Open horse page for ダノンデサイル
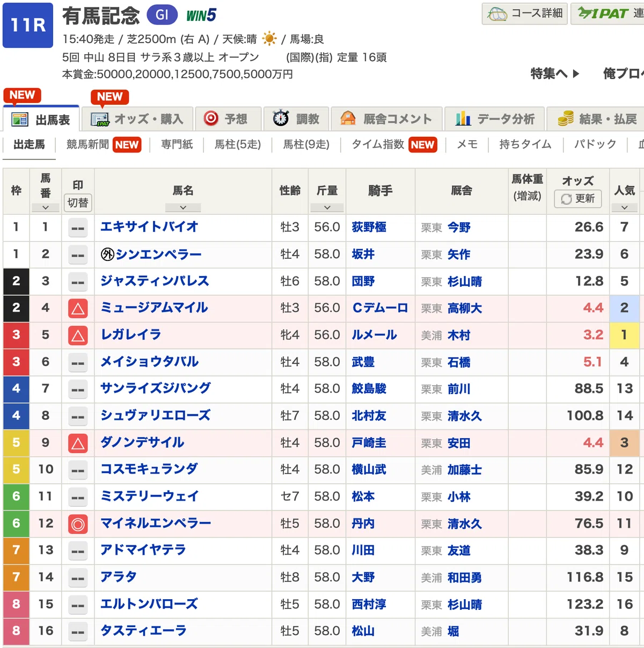This screenshot has height=648, width=644. point(142,442)
